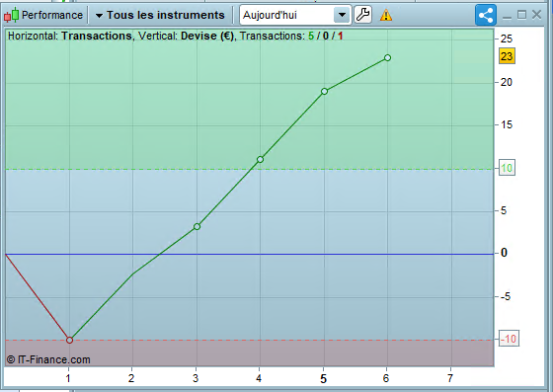Open the Tous les instruments dropdown
Screen dimensions: 553x392
(x=160, y=15)
